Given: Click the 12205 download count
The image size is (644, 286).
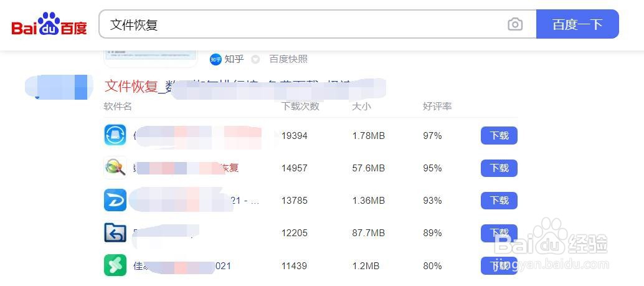Looking at the screenshot, I should point(295,233).
